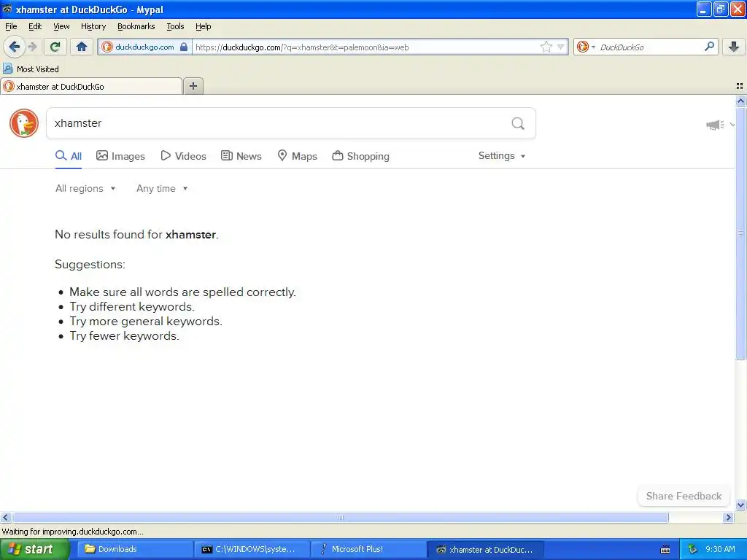Screen dimensions: 747x560
Task: Open the Home page button
Action: click(82, 47)
